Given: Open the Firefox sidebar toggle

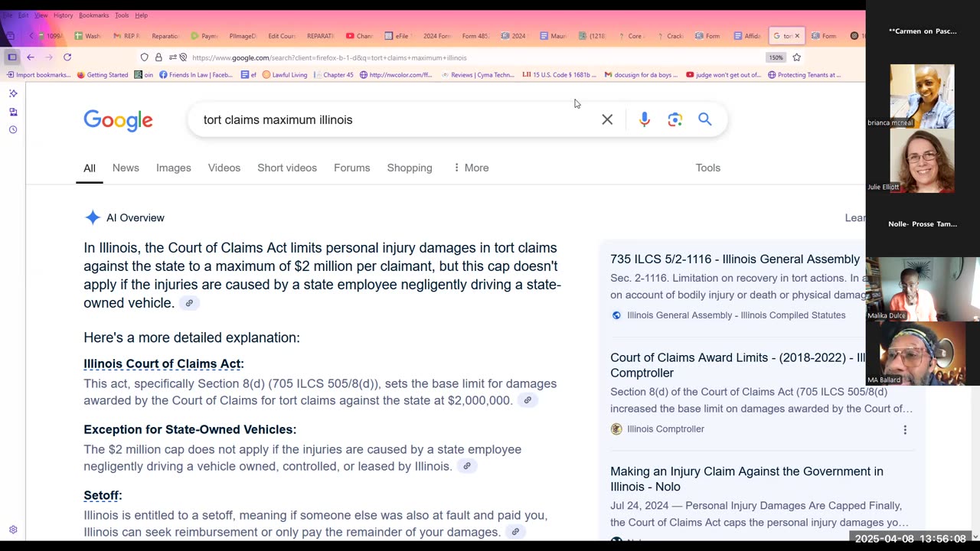Looking at the screenshot, I should pyautogui.click(x=12, y=57).
